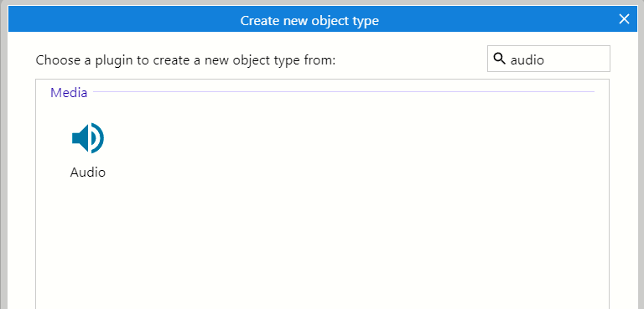This screenshot has width=644, height=309.
Task: Click the speaker cone of Audio icon
Action: point(80,138)
